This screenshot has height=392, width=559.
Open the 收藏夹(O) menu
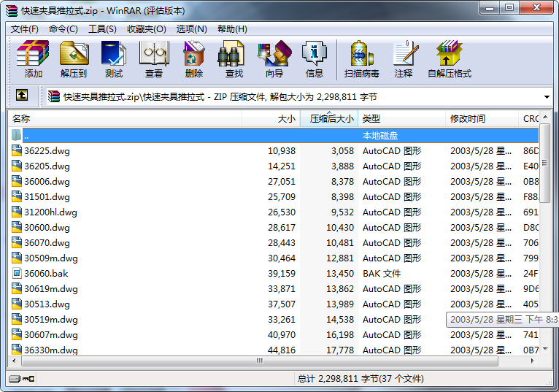click(147, 29)
